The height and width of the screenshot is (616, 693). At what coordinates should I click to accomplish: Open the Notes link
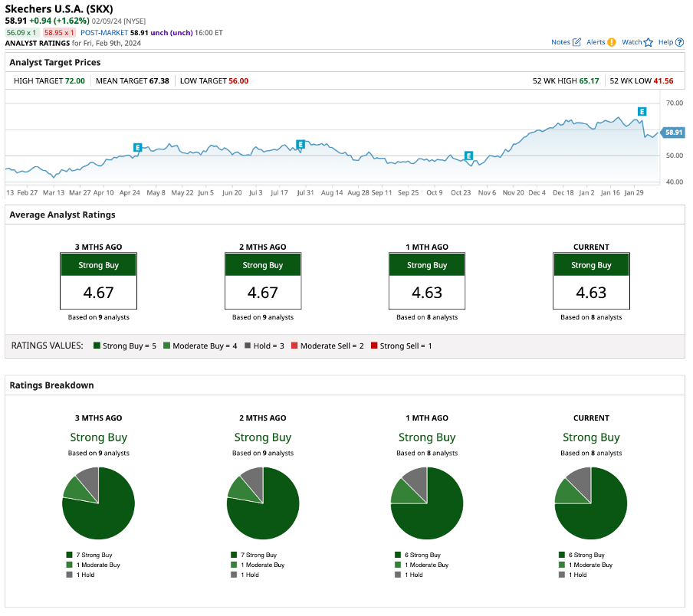[x=560, y=42]
